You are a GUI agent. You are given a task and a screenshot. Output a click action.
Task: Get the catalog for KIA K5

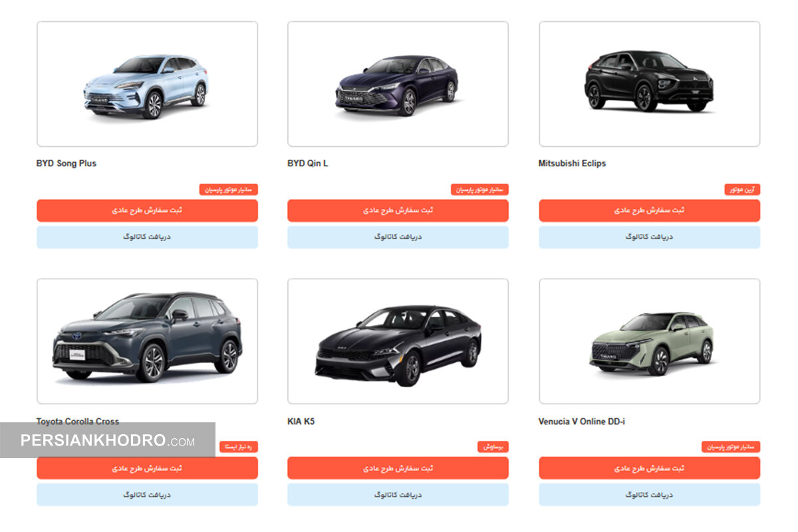398,495
